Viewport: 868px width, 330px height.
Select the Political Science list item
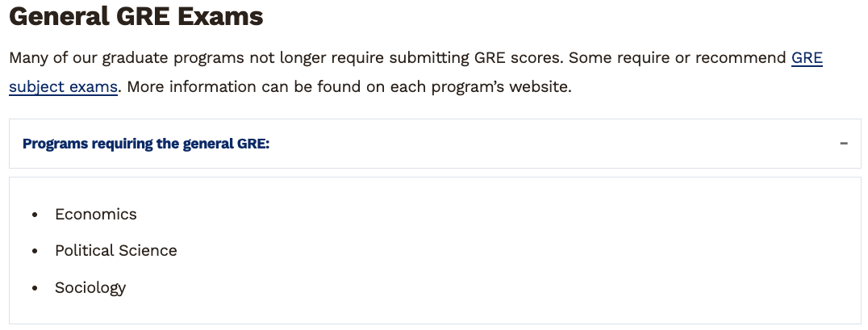click(x=116, y=251)
